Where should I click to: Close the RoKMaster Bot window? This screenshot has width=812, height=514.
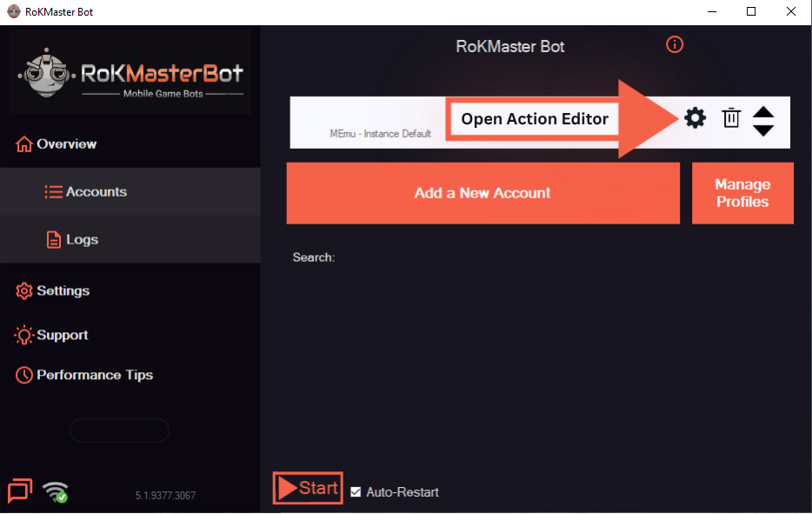pyautogui.click(x=791, y=11)
